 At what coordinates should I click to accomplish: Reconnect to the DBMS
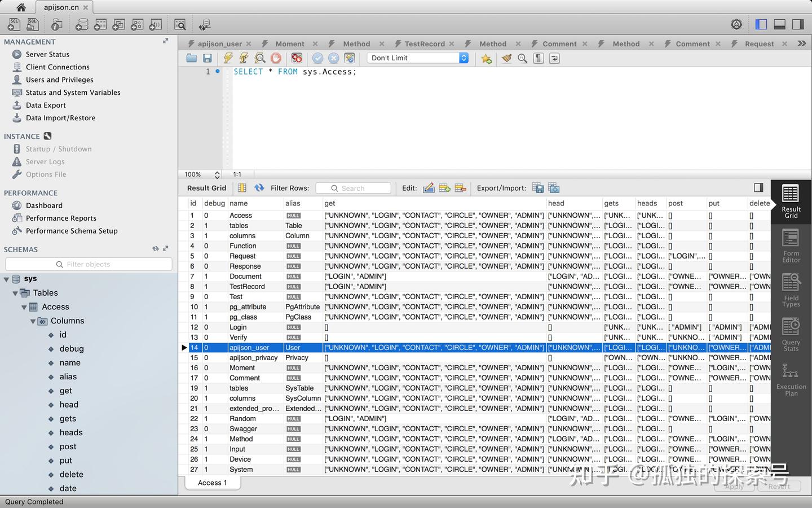[x=205, y=24]
